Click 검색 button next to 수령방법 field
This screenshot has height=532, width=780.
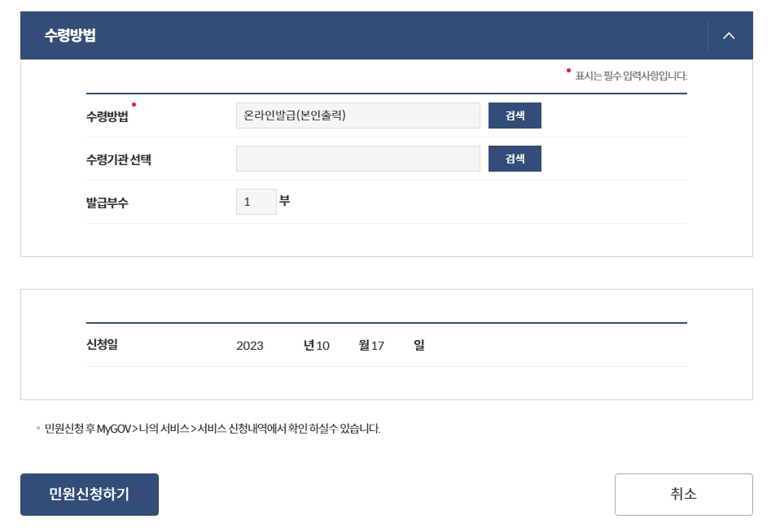[515, 116]
